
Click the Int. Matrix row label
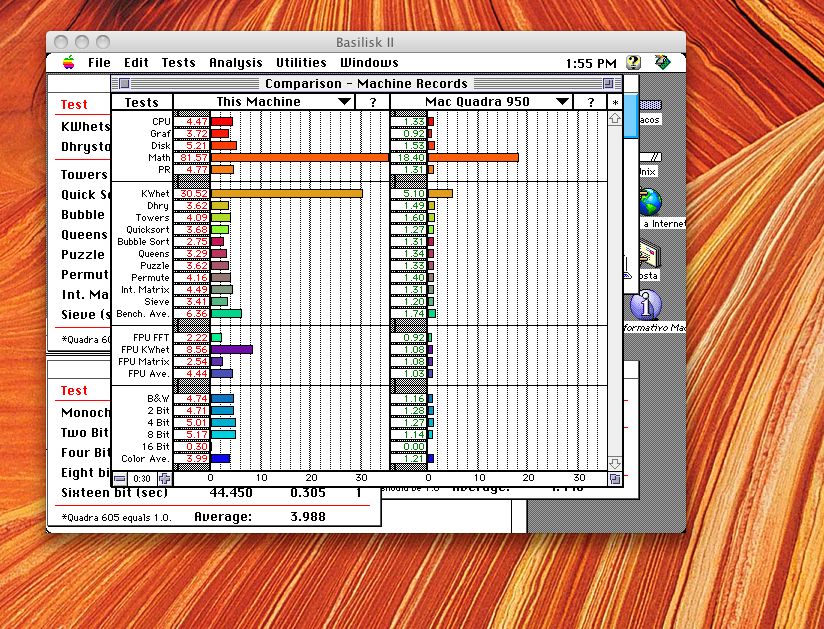click(x=145, y=290)
